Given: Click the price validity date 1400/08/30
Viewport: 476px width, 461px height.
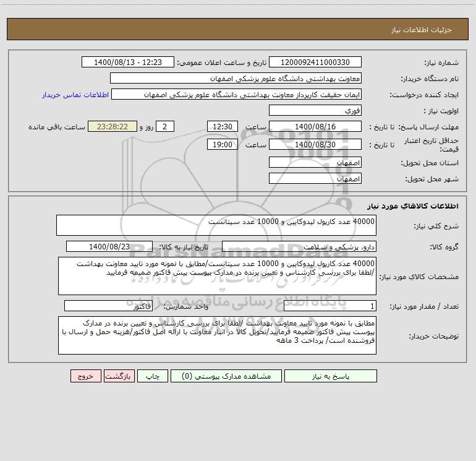Looking at the screenshot, I should pos(315,144).
